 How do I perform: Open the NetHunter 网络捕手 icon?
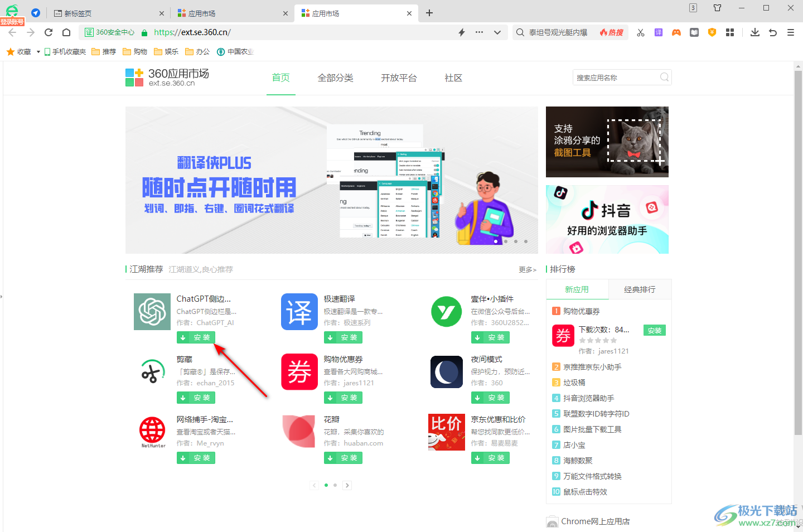coord(152,432)
